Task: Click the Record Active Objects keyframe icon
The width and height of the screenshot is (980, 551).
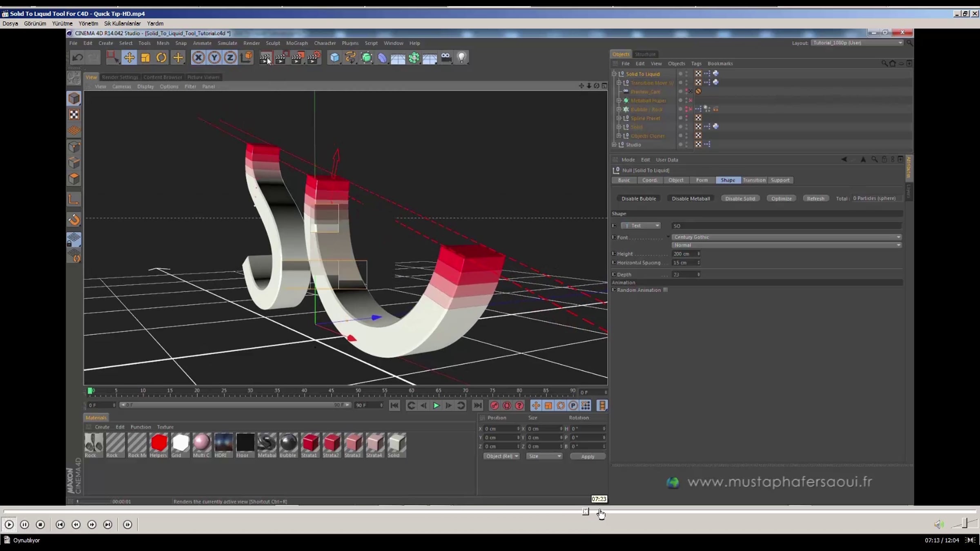Action: pyautogui.click(x=494, y=405)
